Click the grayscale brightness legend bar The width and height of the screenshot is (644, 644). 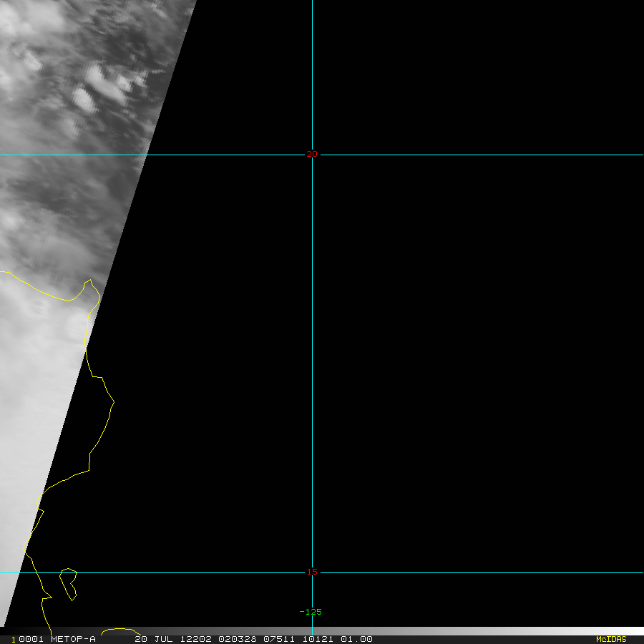[x=322, y=631]
